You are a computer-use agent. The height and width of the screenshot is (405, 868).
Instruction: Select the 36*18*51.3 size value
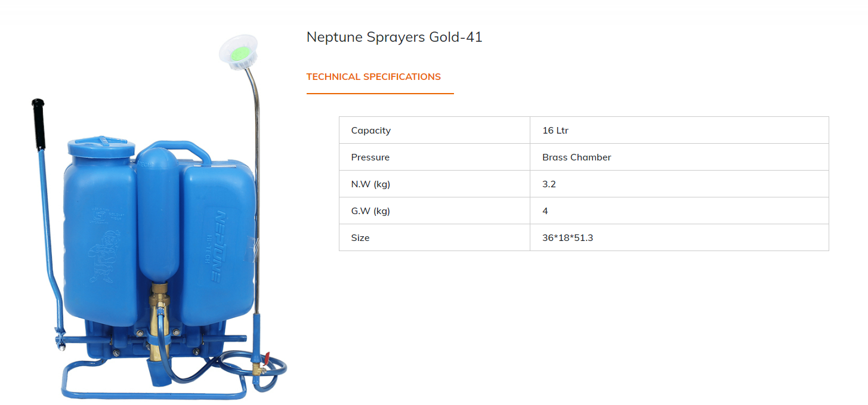567,238
